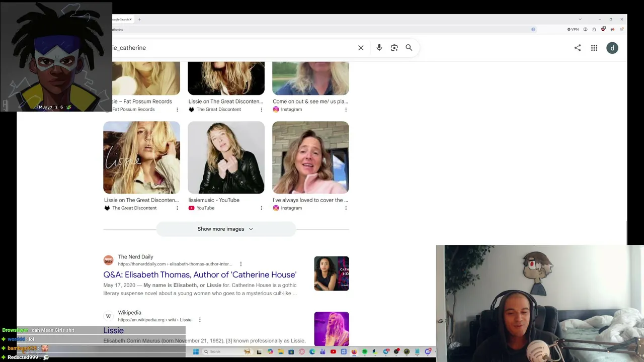Select 'Fat Possum Records' source label

click(x=133, y=109)
